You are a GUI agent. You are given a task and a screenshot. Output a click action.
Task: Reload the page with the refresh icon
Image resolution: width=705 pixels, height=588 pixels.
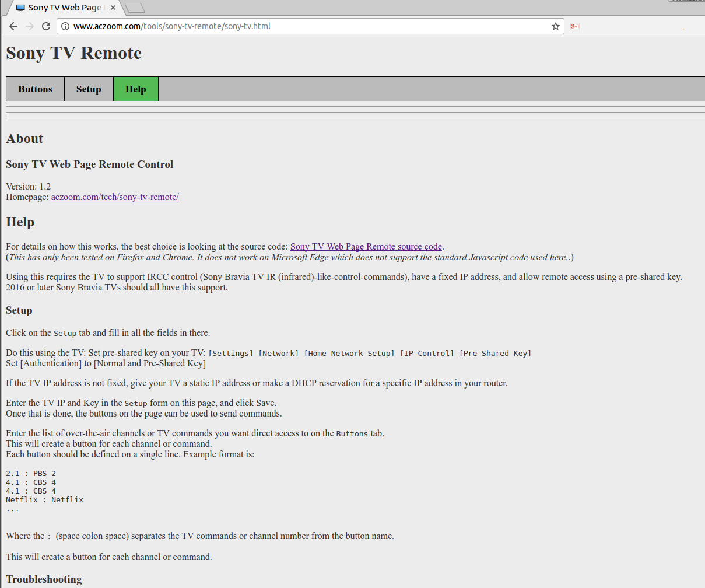tap(46, 26)
